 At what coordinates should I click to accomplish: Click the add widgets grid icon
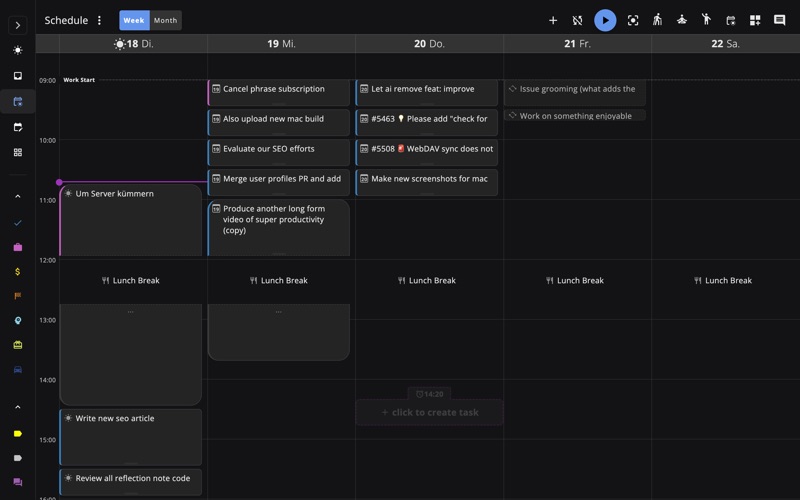[x=755, y=20]
